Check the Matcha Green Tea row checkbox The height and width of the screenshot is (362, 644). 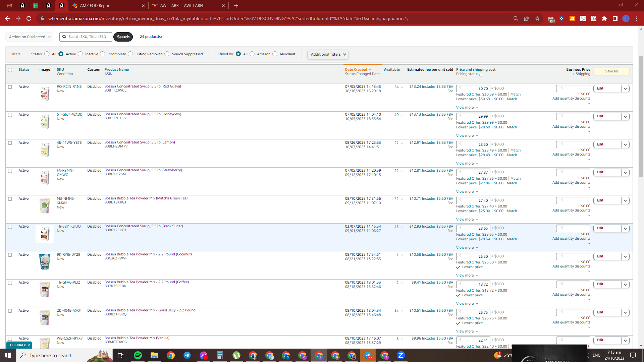point(10,199)
